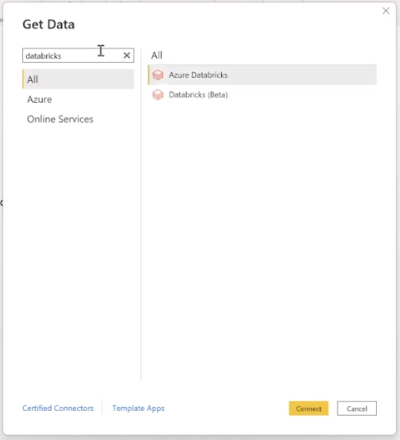Select the All category
Viewport: 400px width, 440px height.
pyautogui.click(x=78, y=79)
